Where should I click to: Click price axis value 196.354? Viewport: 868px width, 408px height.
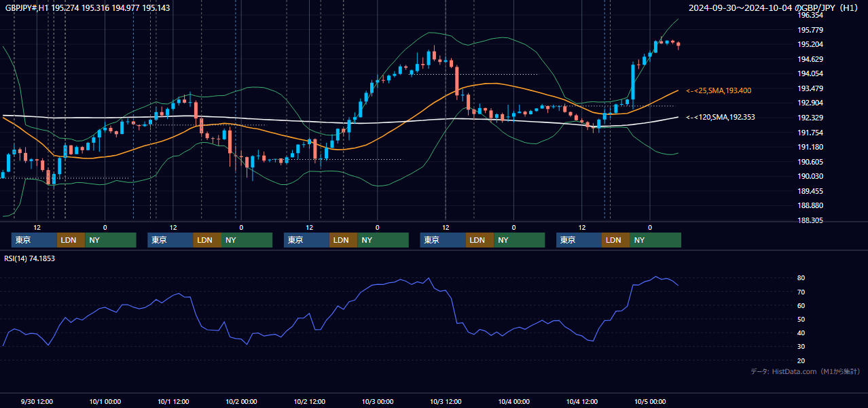(x=810, y=15)
